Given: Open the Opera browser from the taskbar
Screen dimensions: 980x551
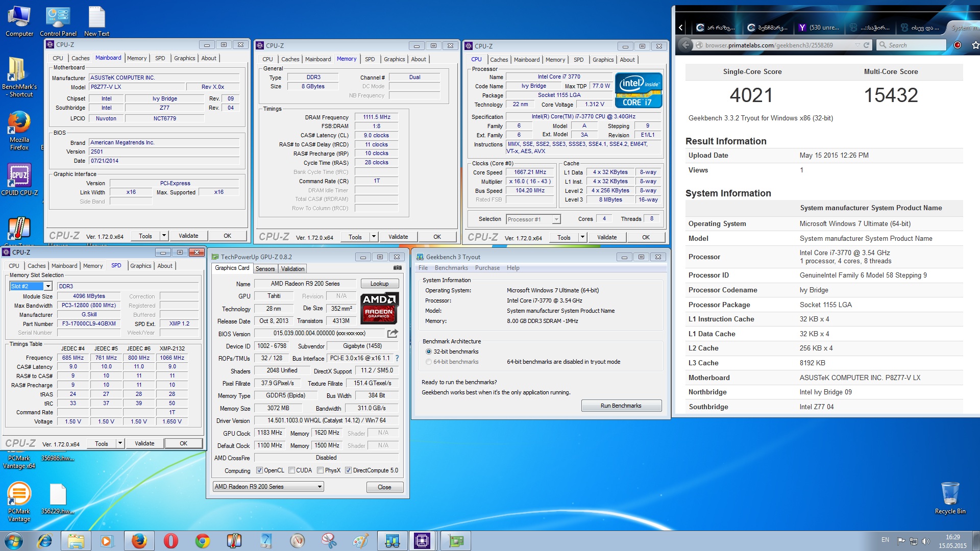Looking at the screenshot, I should pyautogui.click(x=171, y=541).
